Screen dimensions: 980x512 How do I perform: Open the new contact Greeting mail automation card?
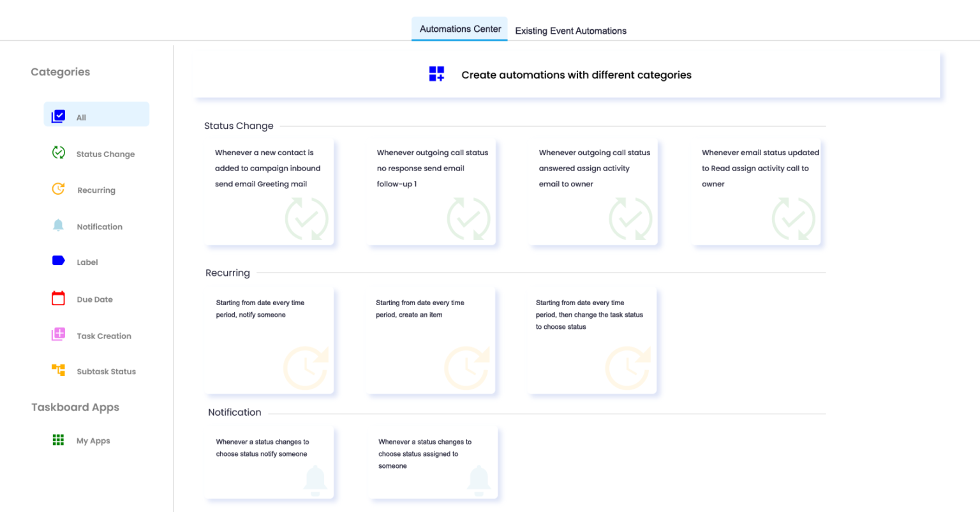[x=269, y=192]
